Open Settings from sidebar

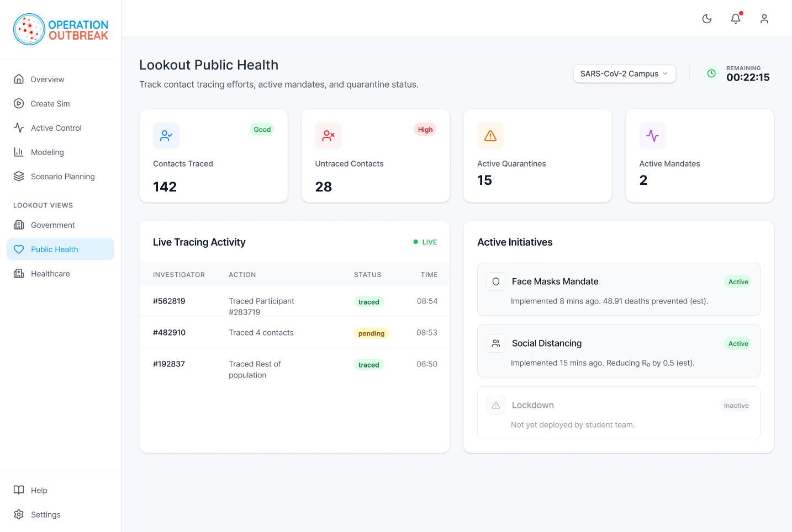(x=45, y=514)
